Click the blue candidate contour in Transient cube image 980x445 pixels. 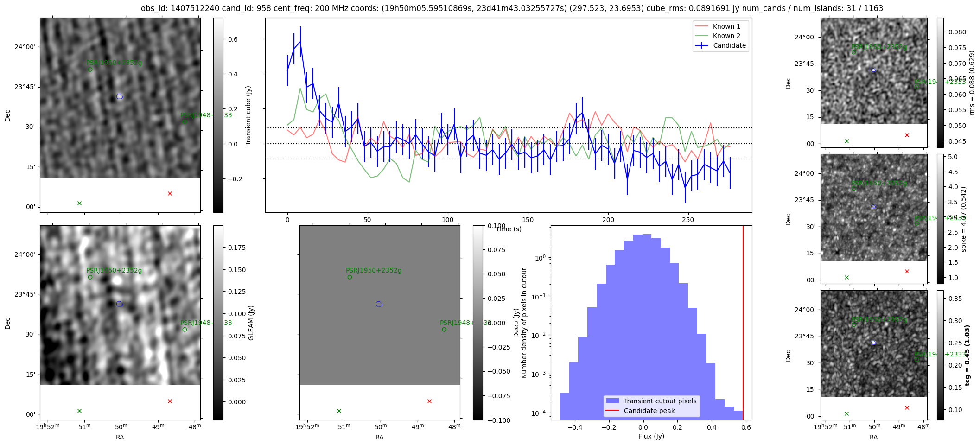point(120,96)
